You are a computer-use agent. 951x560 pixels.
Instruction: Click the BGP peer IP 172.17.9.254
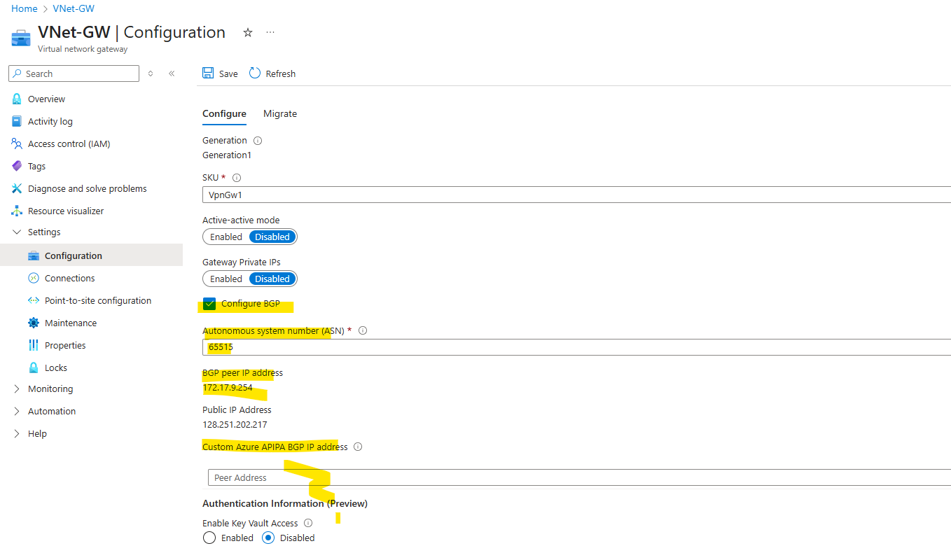tap(228, 388)
